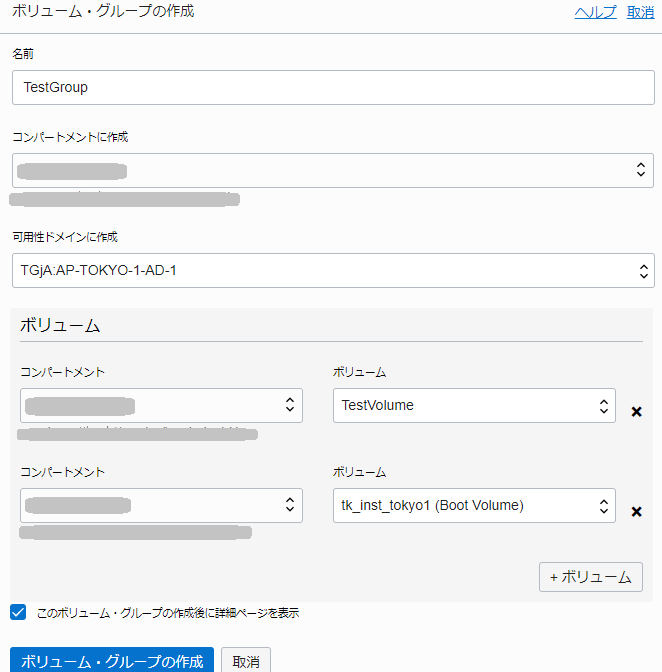The height and width of the screenshot is (672, 662).
Task: Click the ボリューム section heading
Action: tap(59, 326)
